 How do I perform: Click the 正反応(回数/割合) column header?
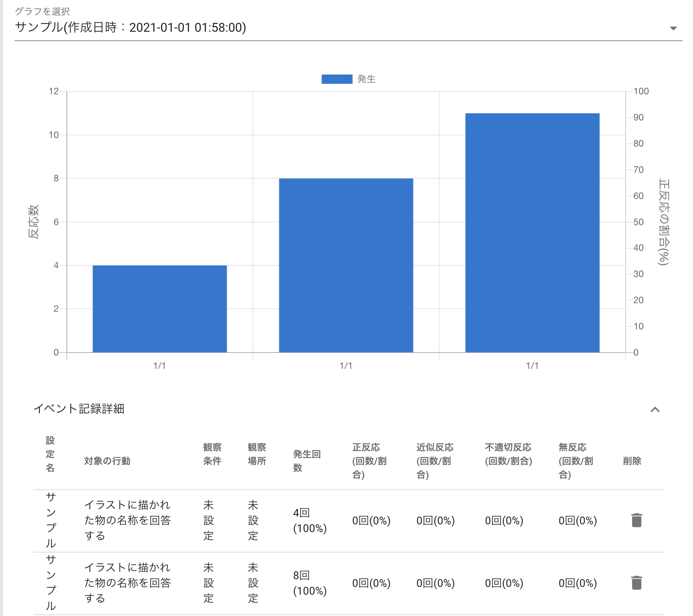click(369, 461)
